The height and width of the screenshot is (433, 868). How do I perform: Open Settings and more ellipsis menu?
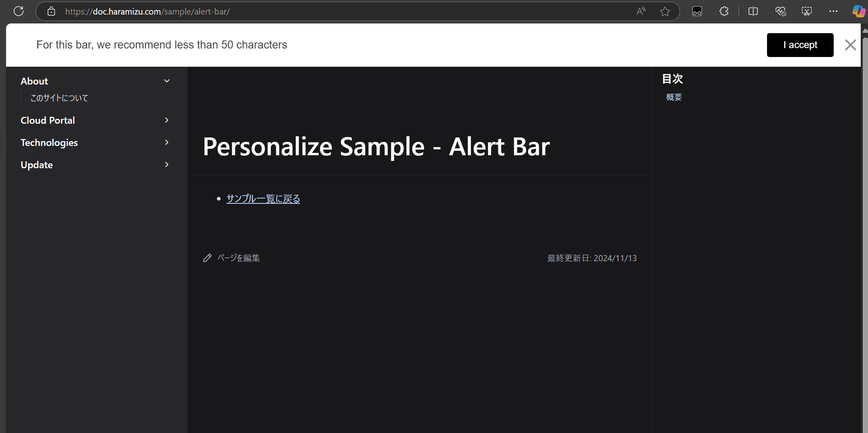[x=833, y=11]
